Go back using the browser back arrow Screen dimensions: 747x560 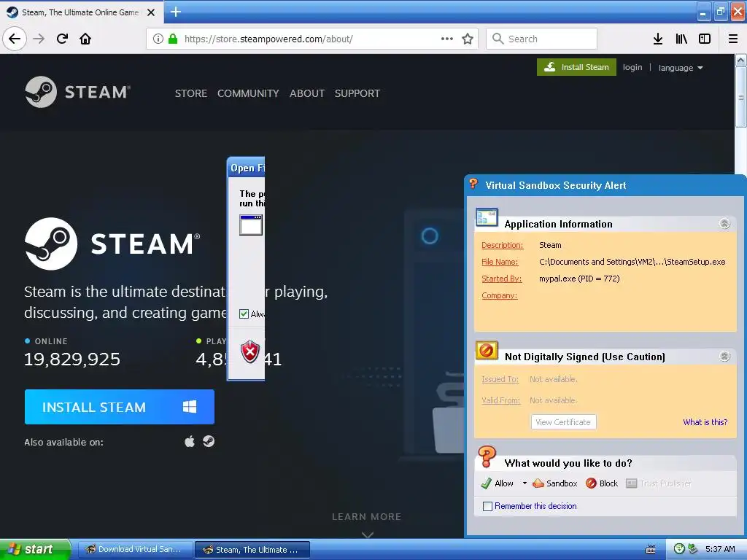tap(15, 39)
